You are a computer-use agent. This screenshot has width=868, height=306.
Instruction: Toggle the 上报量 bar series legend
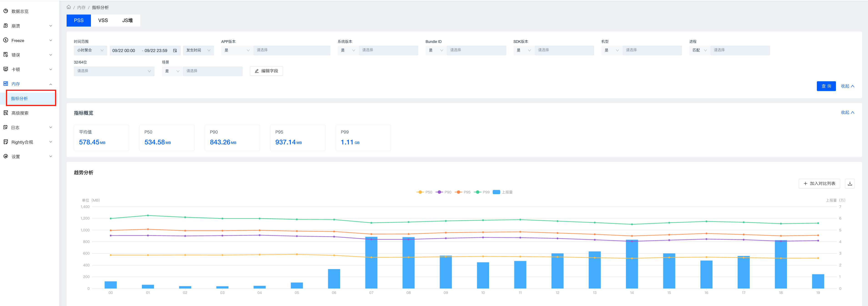[x=502, y=192]
